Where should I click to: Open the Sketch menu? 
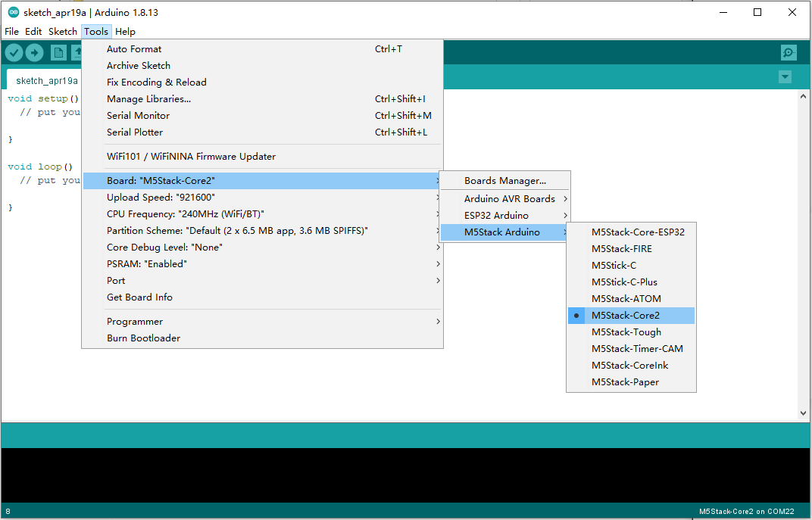(63, 32)
